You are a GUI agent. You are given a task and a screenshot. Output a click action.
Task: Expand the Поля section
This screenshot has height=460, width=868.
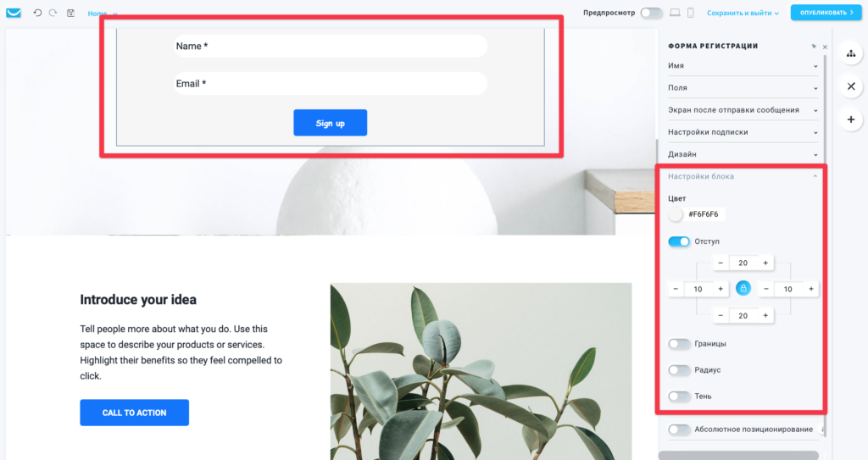click(743, 87)
